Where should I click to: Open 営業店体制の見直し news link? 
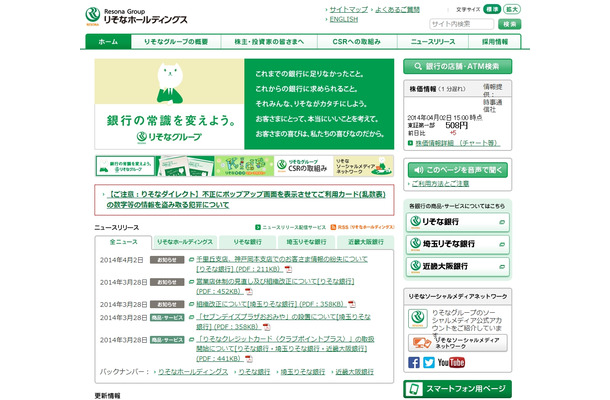click(x=275, y=286)
